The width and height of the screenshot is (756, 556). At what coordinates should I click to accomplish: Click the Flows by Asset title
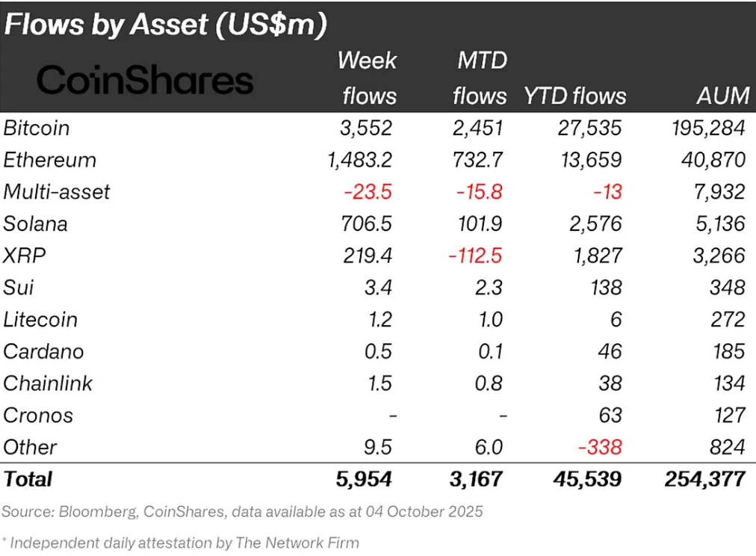[x=166, y=25]
